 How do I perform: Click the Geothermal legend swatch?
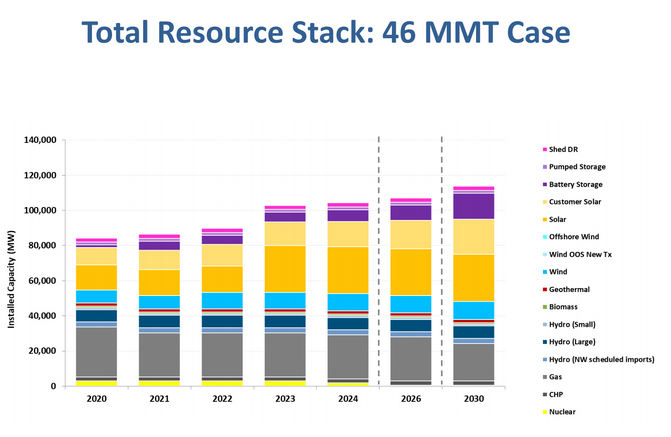pyautogui.click(x=545, y=289)
